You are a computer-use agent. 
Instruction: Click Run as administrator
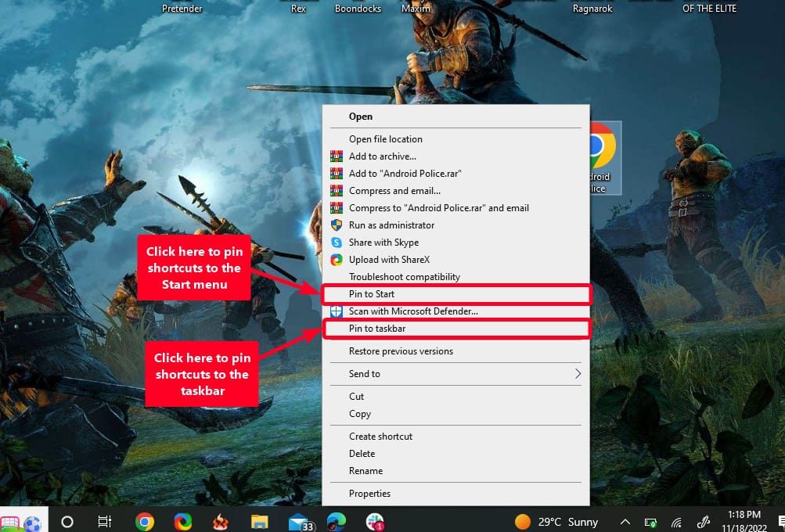(x=391, y=225)
